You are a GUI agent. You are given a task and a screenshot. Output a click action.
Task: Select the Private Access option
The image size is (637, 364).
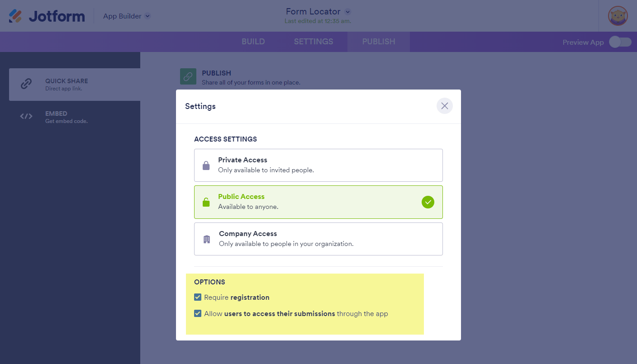[318, 165]
